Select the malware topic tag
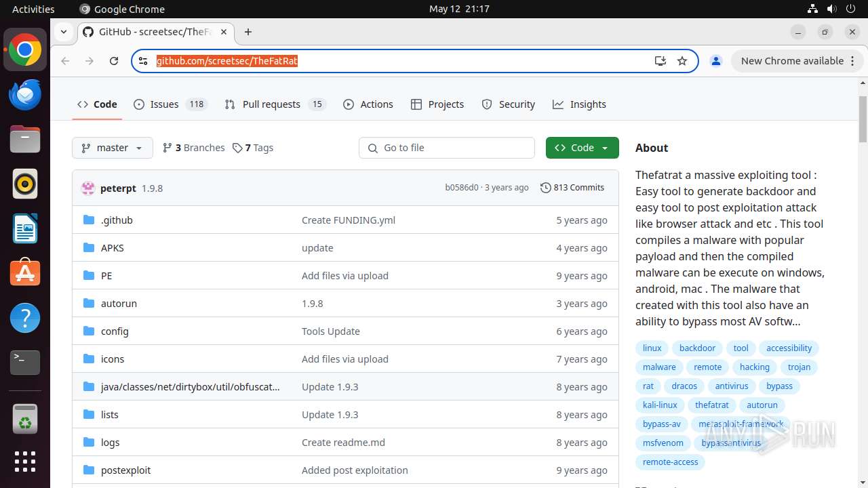 click(x=659, y=367)
